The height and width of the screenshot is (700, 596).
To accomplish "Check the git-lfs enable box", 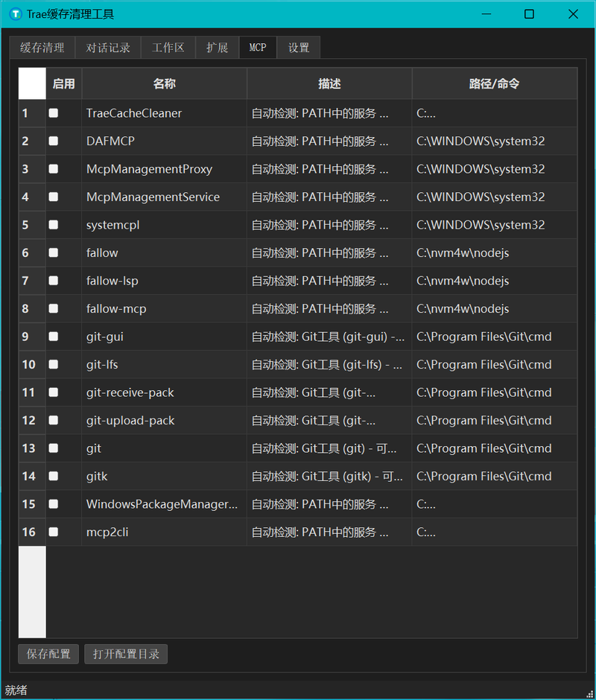I will pos(54,364).
